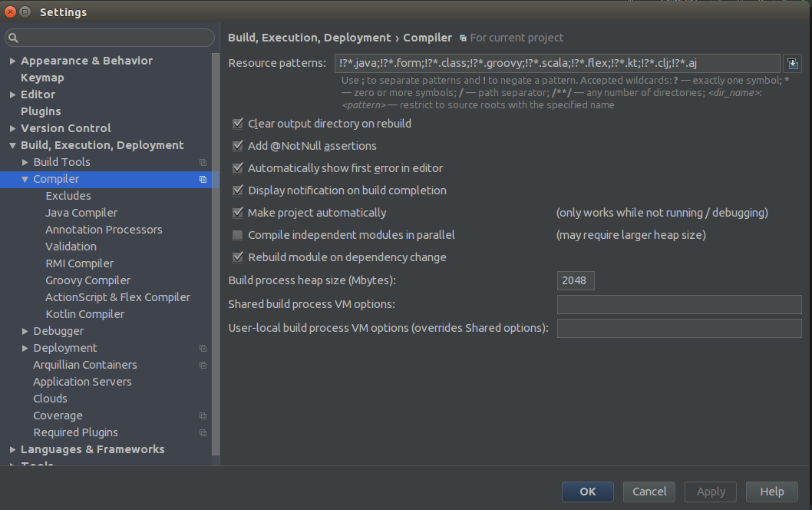Collapse the Build, Execution, Deployment section

pos(12,145)
